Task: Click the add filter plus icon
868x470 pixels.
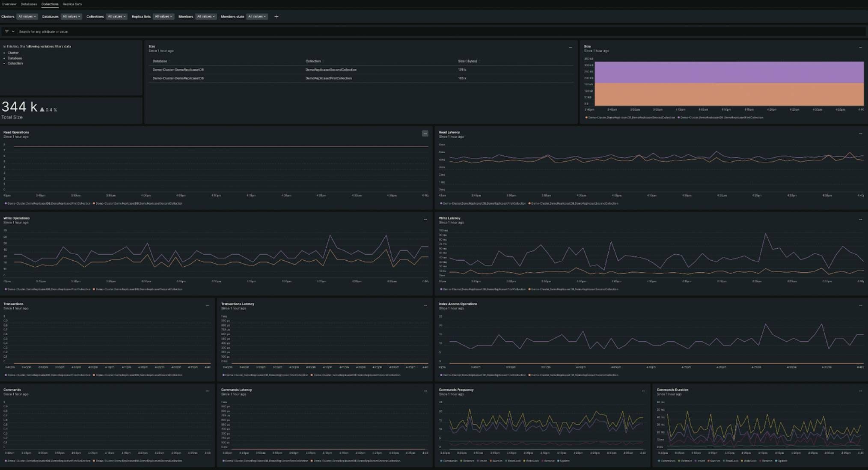Action: point(276,17)
